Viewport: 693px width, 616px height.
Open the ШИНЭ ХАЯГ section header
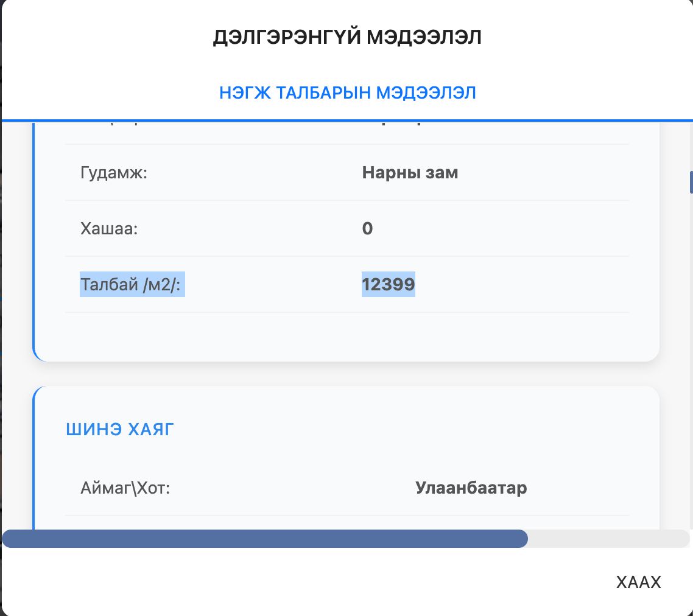point(119,429)
